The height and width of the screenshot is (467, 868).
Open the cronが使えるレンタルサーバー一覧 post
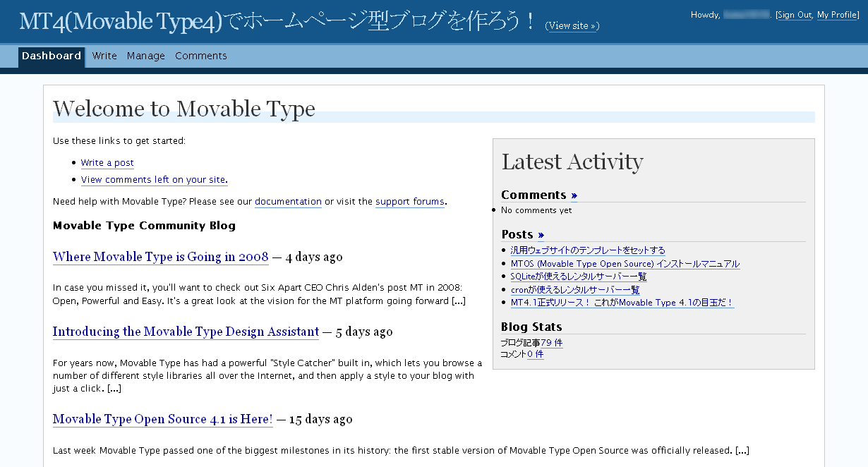(x=575, y=290)
